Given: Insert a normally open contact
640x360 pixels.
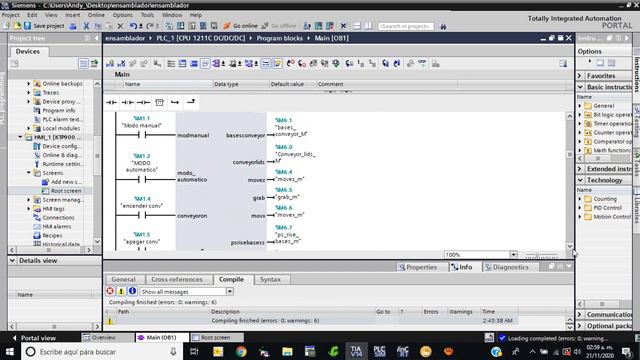Looking at the screenshot, I should (111, 102).
